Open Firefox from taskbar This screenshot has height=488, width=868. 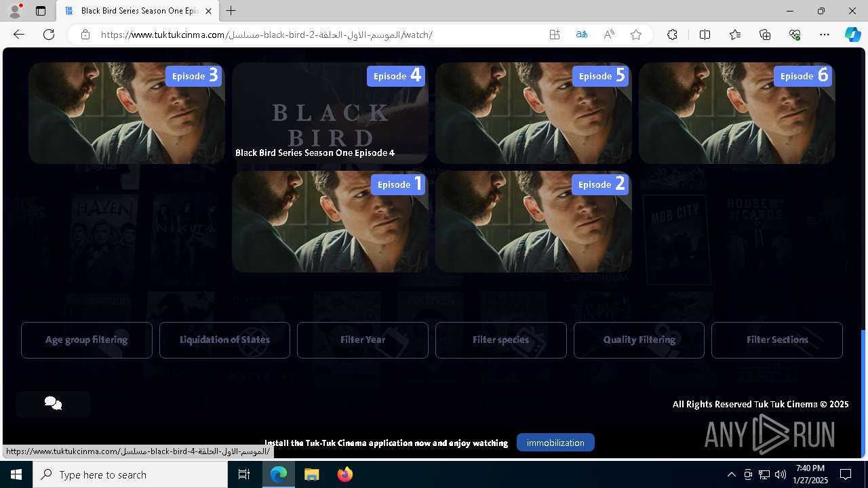(x=344, y=474)
